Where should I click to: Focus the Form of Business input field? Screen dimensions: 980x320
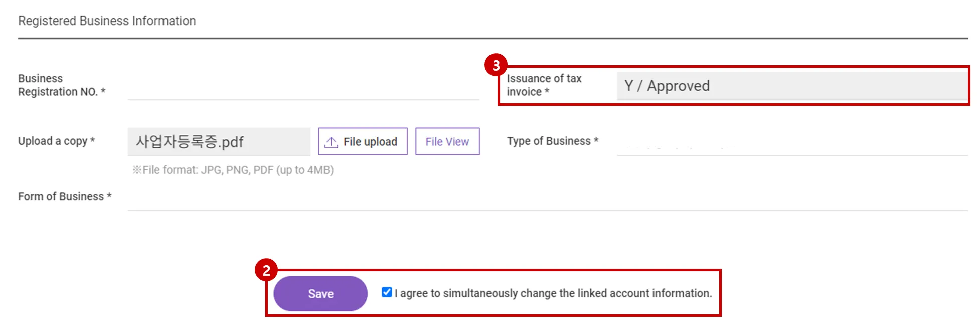point(547,199)
